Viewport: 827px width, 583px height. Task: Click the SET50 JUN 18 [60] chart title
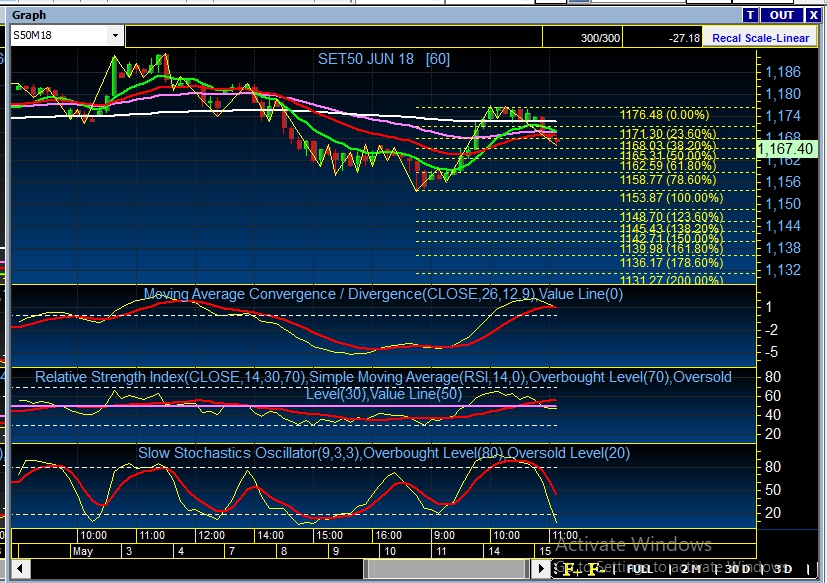(384, 59)
